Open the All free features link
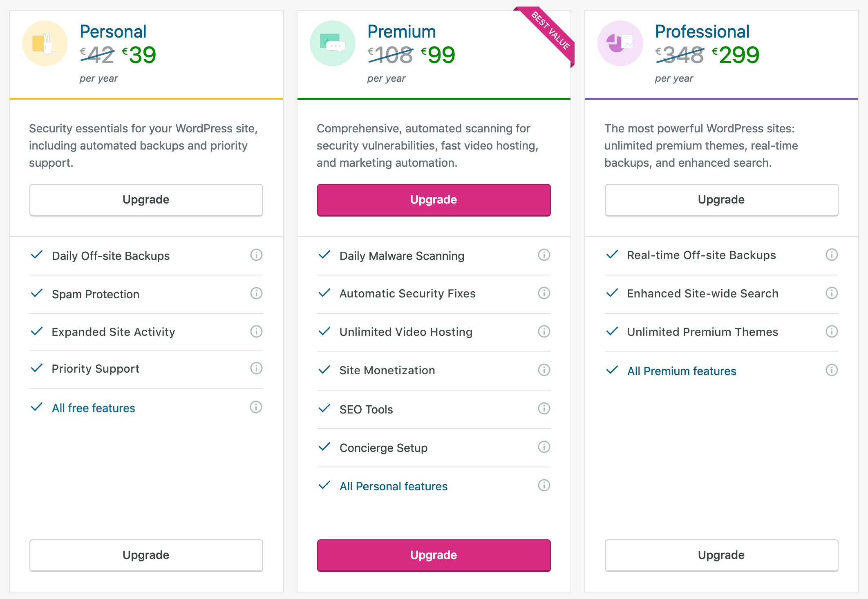The image size is (868, 599). click(93, 408)
